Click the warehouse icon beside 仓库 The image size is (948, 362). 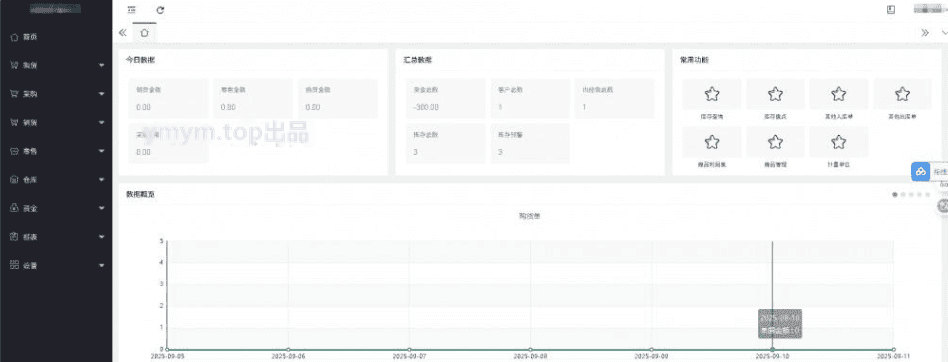[x=15, y=179]
